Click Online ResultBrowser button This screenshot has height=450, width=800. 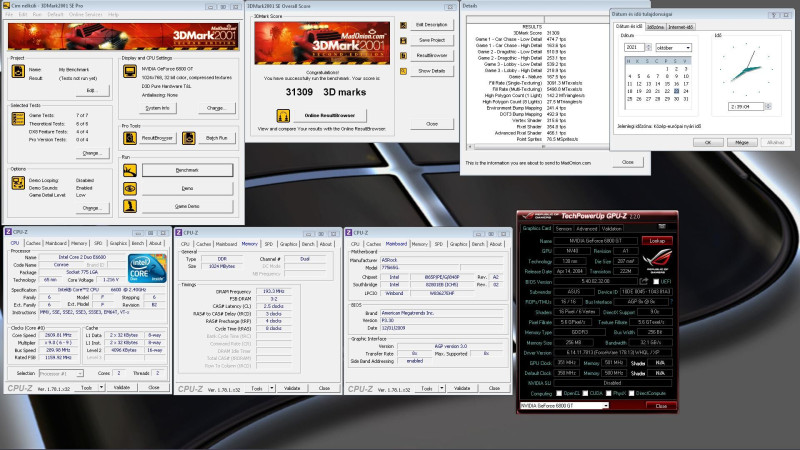[x=330, y=116]
